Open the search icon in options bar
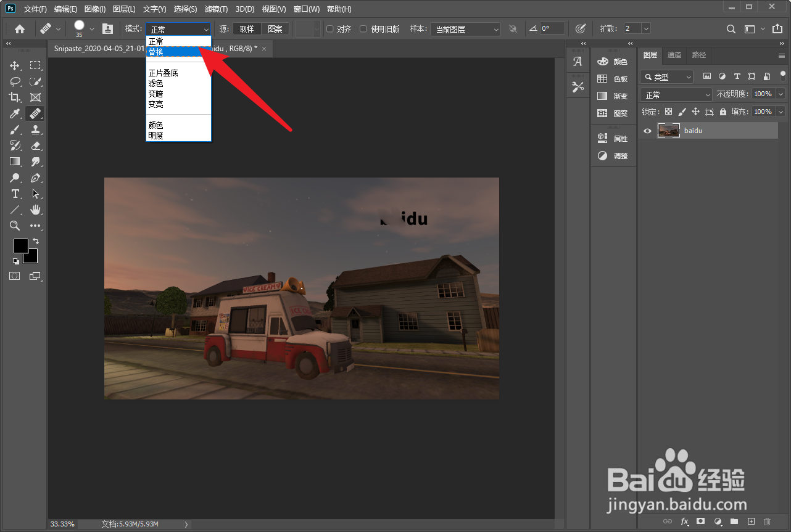791x532 pixels. coord(731,29)
